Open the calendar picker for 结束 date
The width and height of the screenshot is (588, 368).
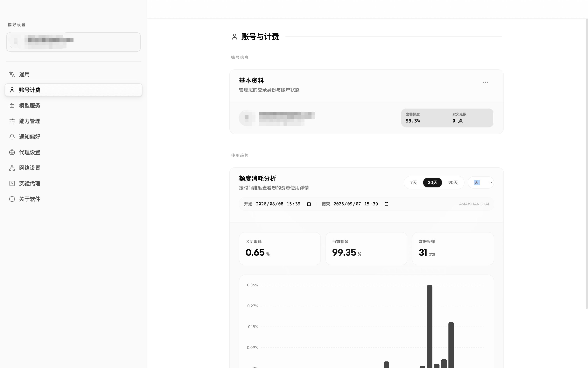pyautogui.click(x=386, y=204)
